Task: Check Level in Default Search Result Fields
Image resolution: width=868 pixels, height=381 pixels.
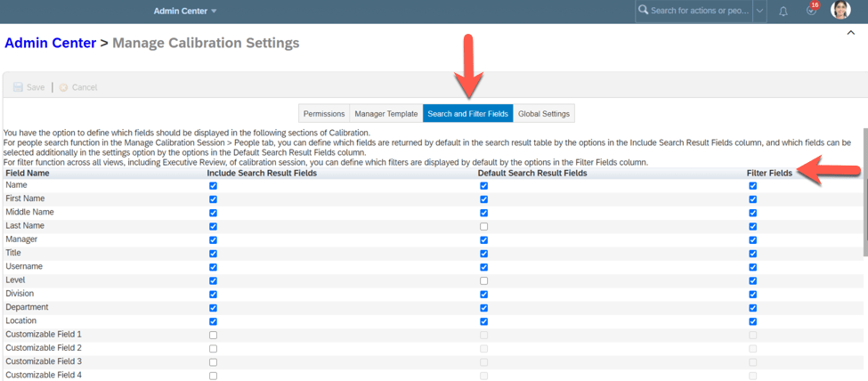Action: point(483,281)
